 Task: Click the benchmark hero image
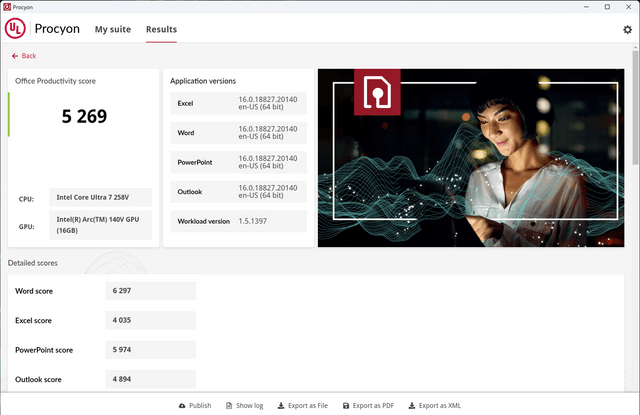(x=471, y=158)
